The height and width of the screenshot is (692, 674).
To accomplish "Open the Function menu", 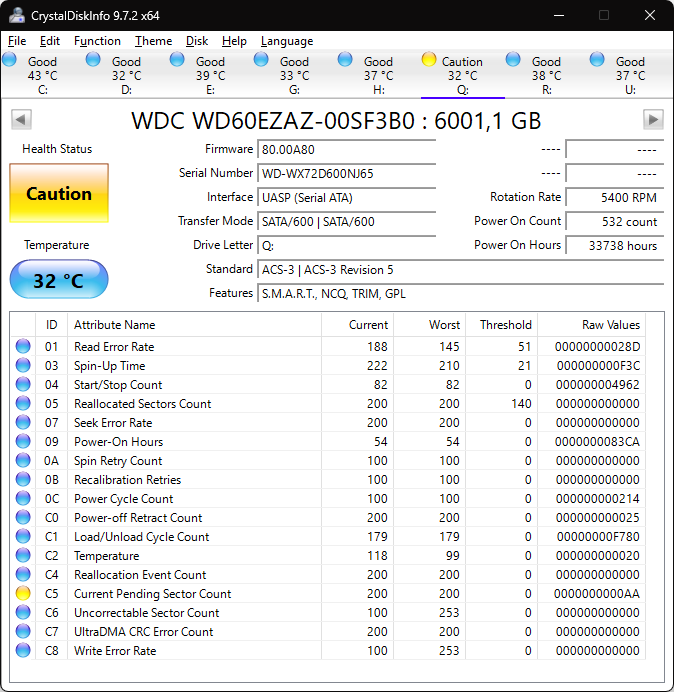I will click(x=97, y=41).
